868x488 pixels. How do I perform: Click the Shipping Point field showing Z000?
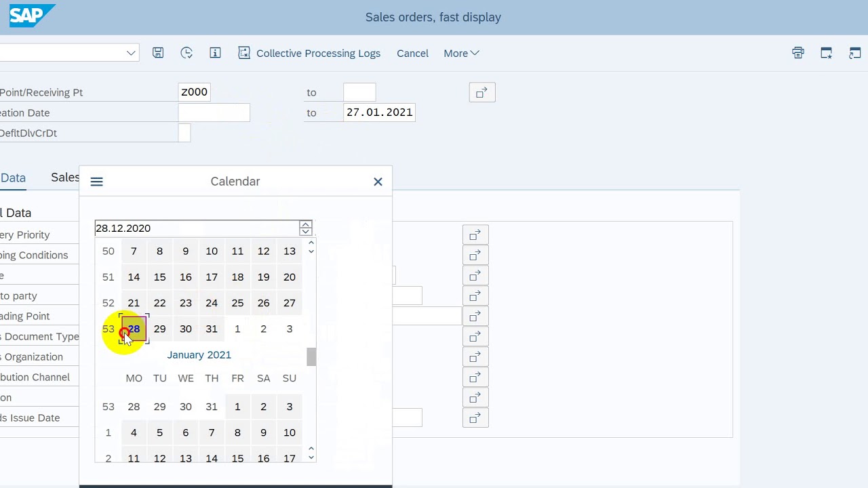(x=194, y=92)
